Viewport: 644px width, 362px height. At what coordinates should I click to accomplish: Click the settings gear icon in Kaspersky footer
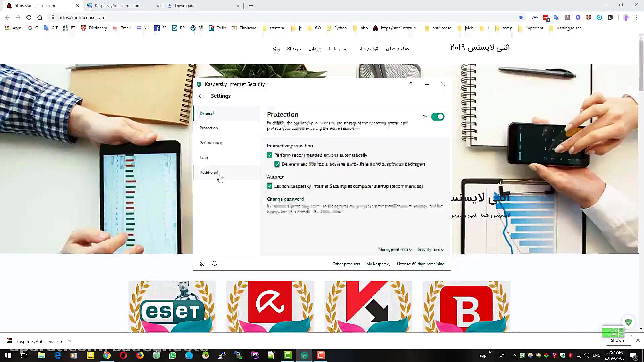[x=202, y=264]
